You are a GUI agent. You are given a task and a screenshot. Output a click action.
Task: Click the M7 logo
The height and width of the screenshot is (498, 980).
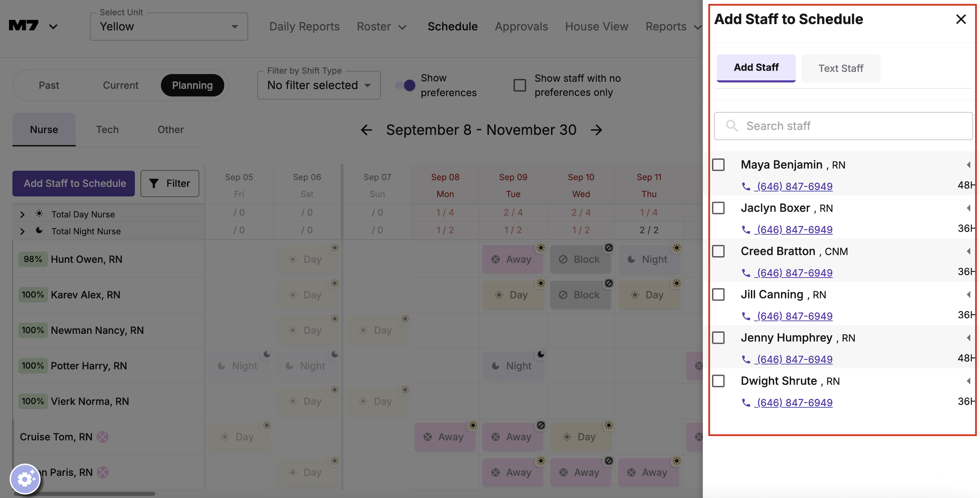[24, 26]
